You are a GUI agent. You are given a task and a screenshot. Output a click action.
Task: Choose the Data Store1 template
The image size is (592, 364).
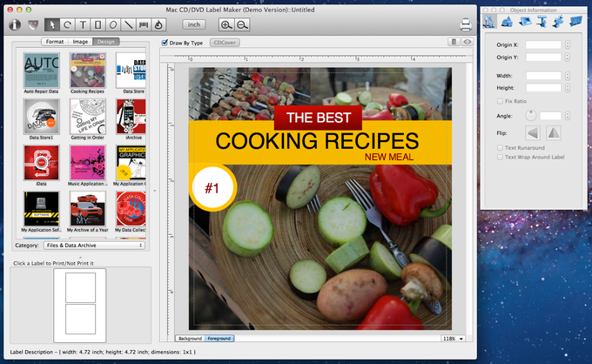(41, 117)
